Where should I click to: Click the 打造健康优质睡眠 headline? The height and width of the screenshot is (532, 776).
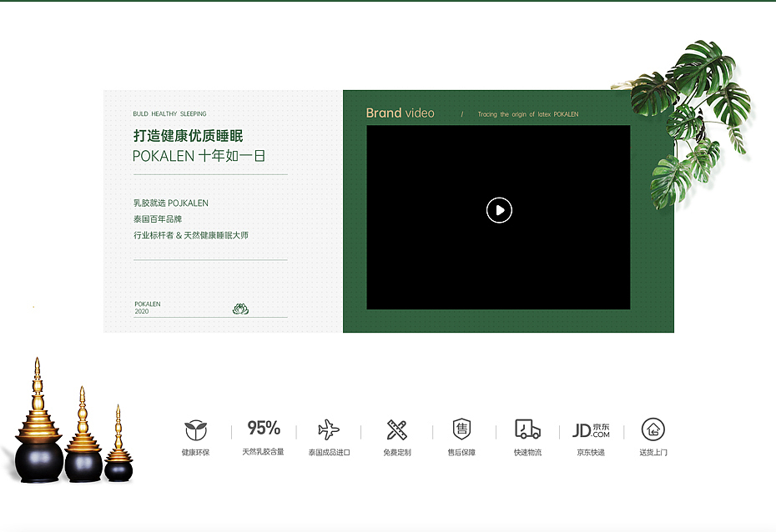click(188, 136)
